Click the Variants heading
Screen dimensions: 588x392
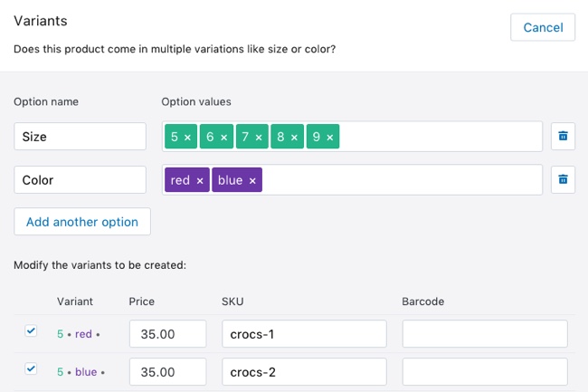41,21
